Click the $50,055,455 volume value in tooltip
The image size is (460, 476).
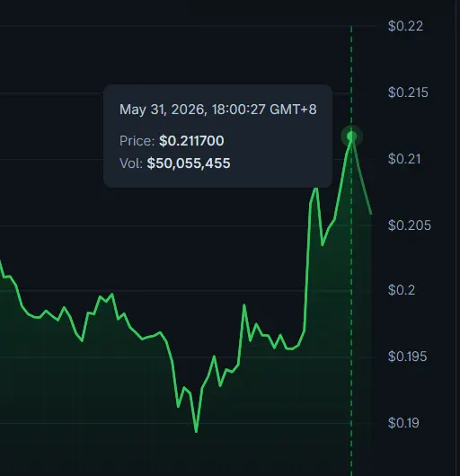pos(189,163)
